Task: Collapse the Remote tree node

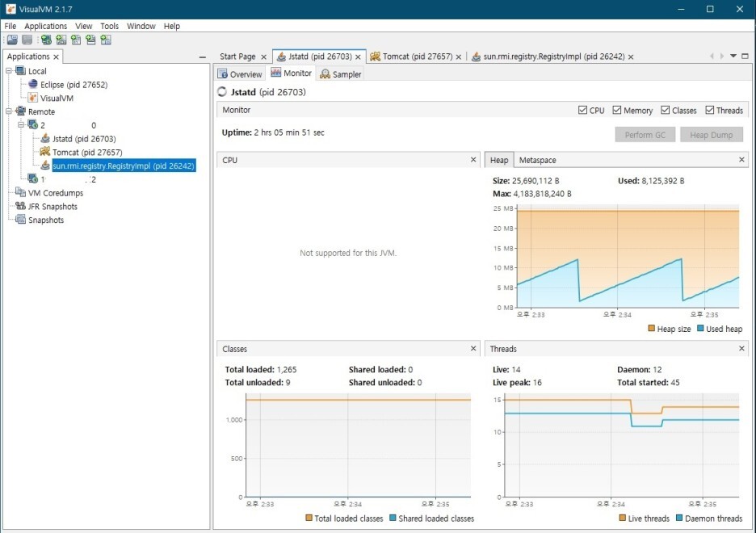Action: coord(9,111)
